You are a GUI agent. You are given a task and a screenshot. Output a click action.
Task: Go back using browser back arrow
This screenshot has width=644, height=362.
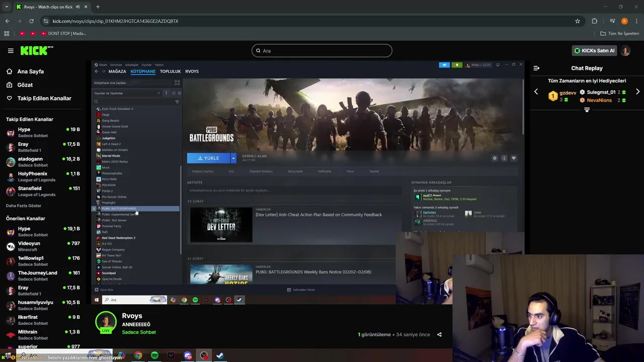click(7, 21)
